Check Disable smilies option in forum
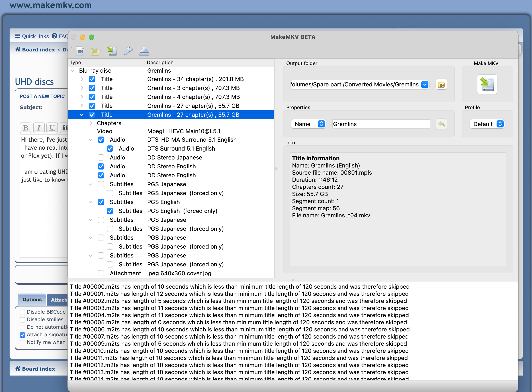 pyautogui.click(x=23, y=320)
